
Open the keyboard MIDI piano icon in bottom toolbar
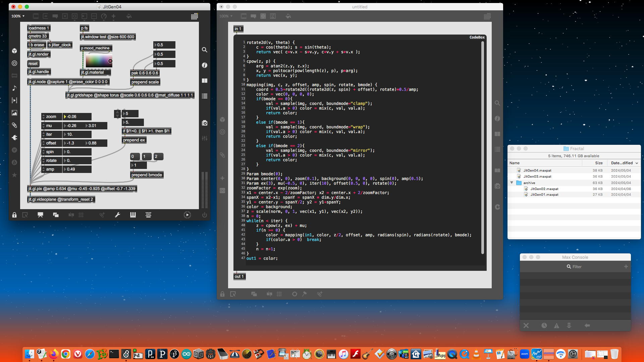point(133,215)
